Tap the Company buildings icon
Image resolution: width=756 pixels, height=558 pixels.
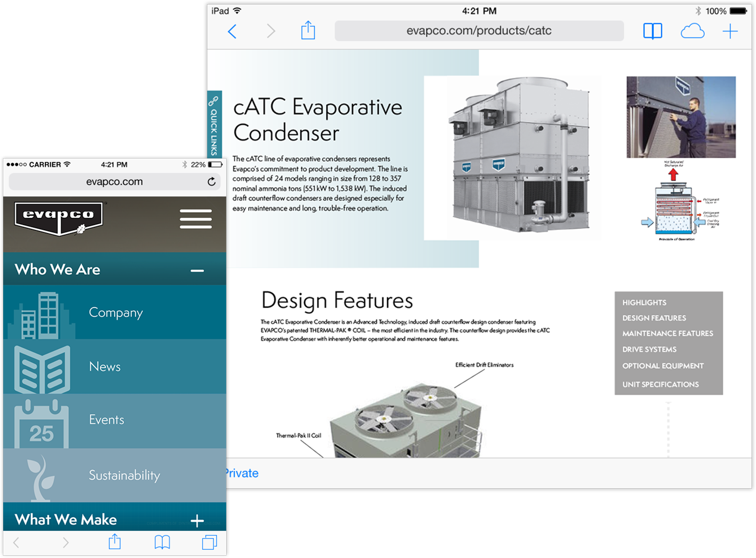click(41, 315)
